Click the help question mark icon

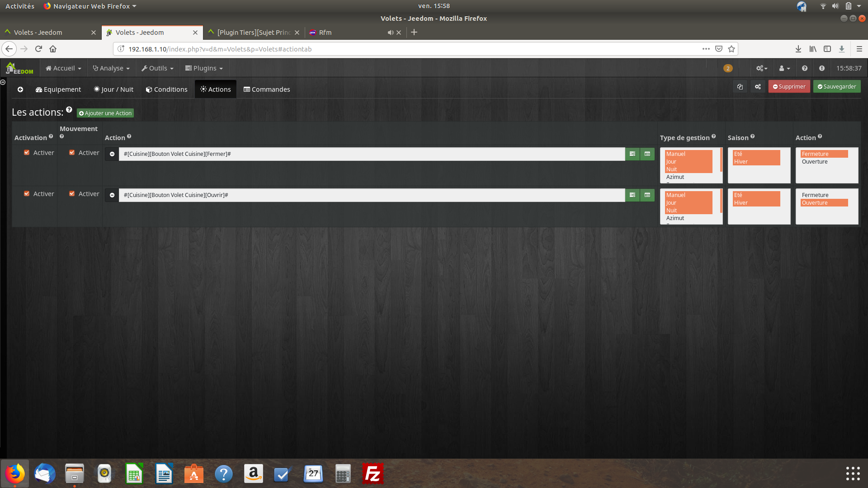tap(805, 68)
